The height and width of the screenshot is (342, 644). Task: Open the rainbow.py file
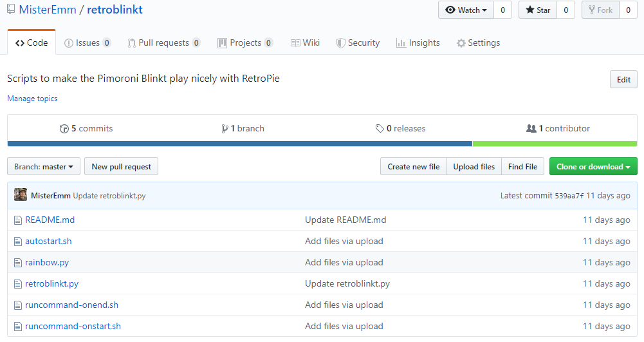click(47, 263)
